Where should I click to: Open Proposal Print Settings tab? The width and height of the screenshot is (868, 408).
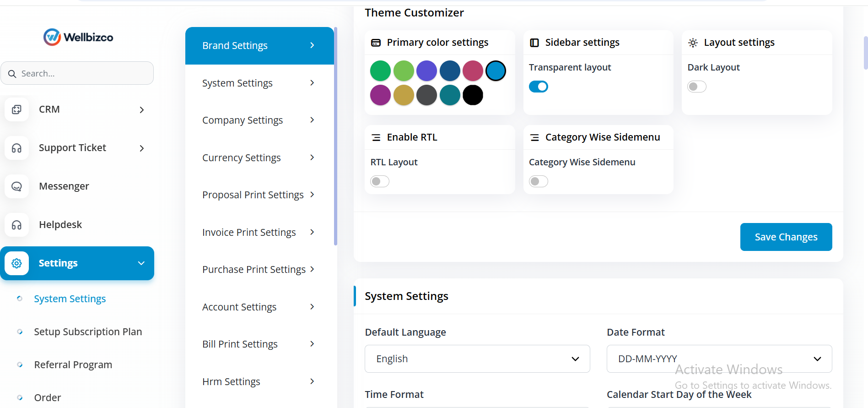click(x=259, y=195)
